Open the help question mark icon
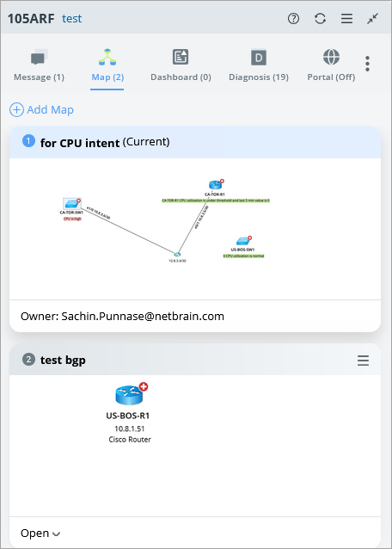 click(x=293, y=18)
